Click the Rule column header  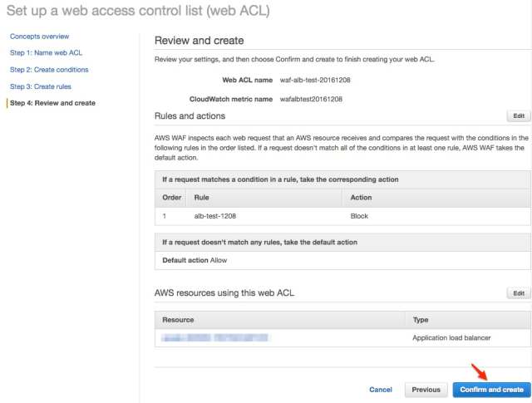tap(201, 198)
